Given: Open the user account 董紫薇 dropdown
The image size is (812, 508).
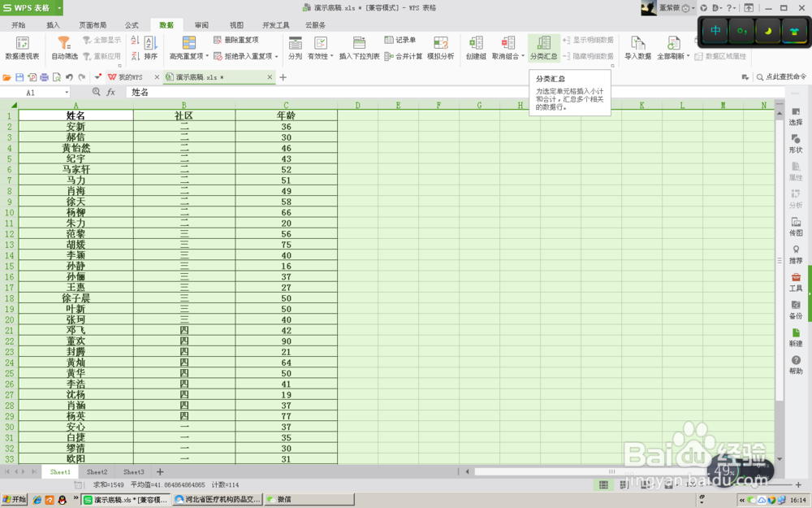Looking at the screenshot, I should pos(693,8).
